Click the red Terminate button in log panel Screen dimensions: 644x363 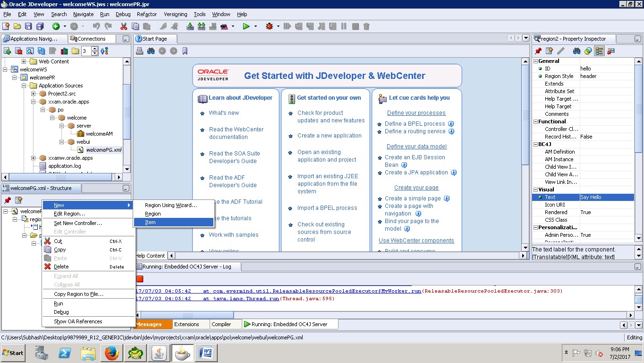pyautogui.click(x=140, y=279)
